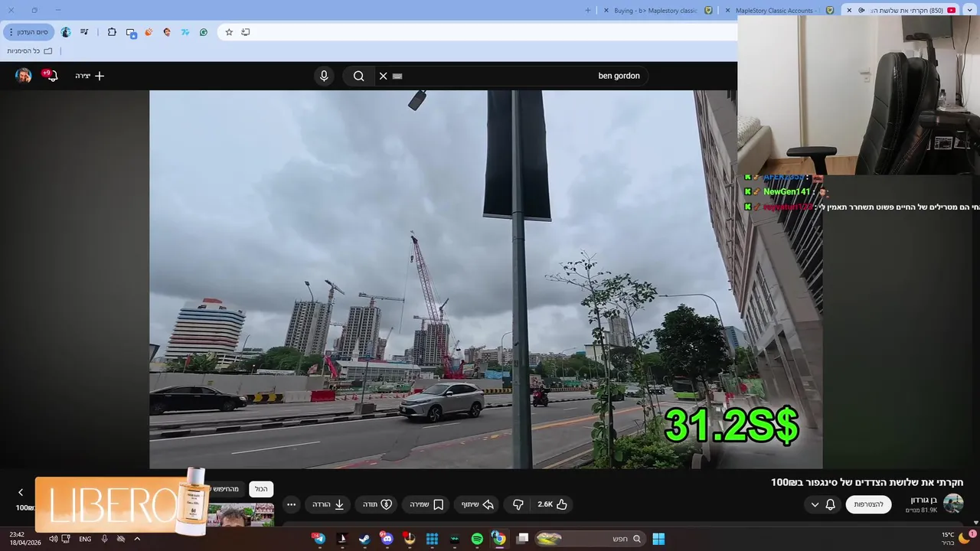Viewport: 980px width, 551px height.
Task: Open YouTube notifications bell with 9+ badge
Action: click(51, 75)
